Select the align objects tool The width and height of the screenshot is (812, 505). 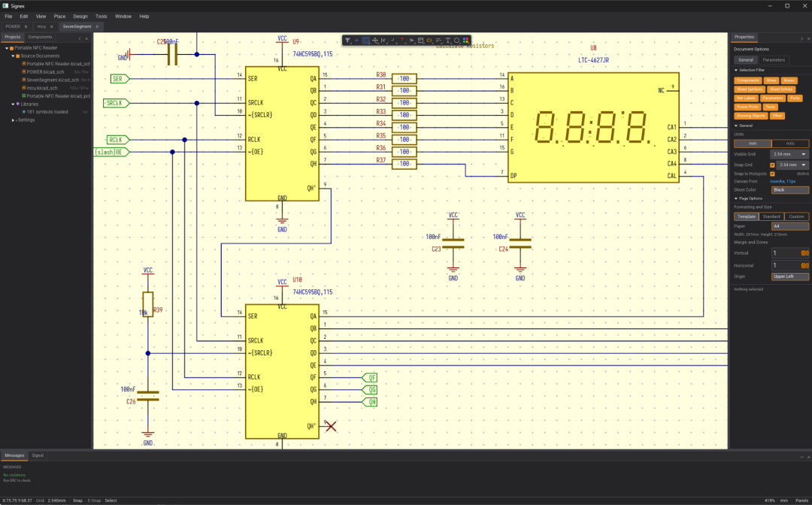(383, 41)
